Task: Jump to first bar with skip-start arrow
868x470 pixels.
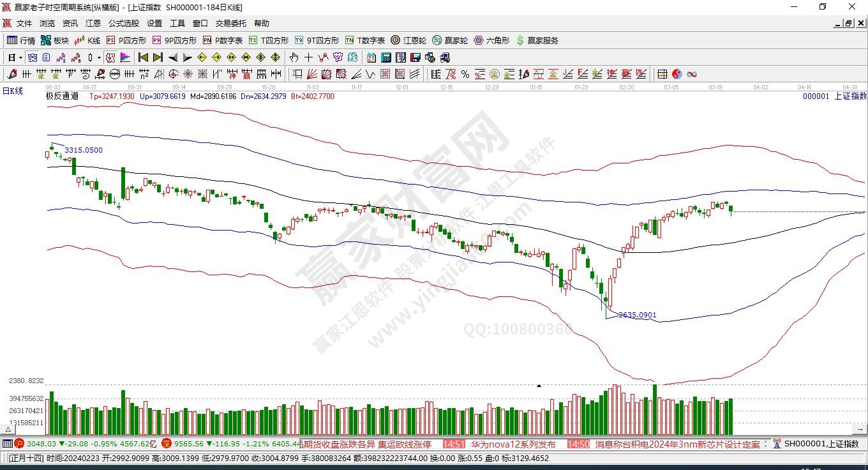Action: (143, 57)
